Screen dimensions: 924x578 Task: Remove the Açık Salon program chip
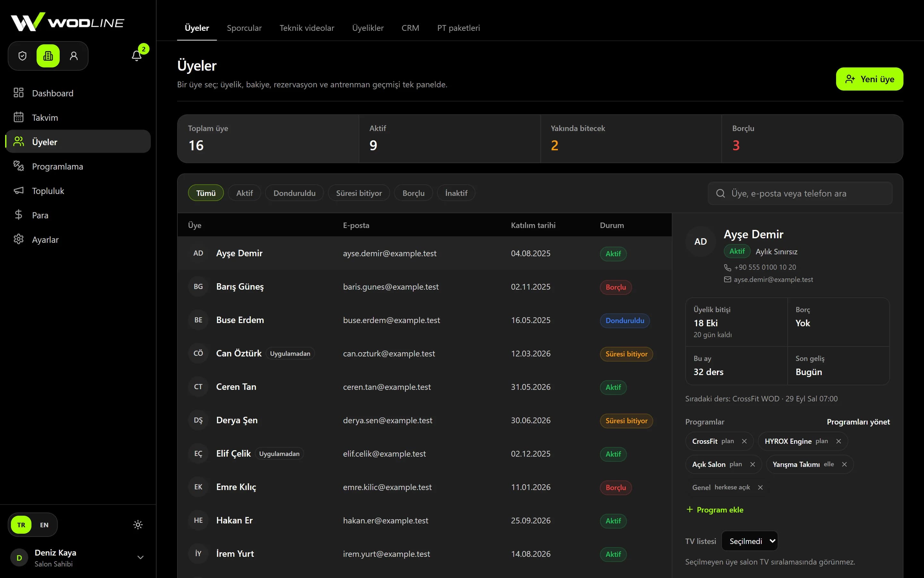coord(753,464)
